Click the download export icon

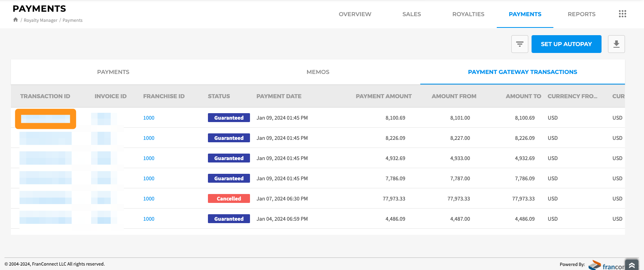tap(616, 44)
